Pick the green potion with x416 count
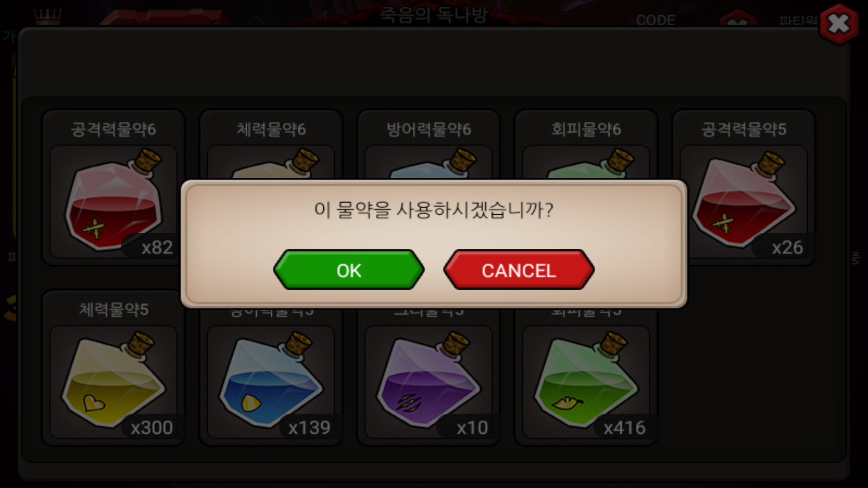This screenshot has height=488, width=868. [x=586, y=381]
